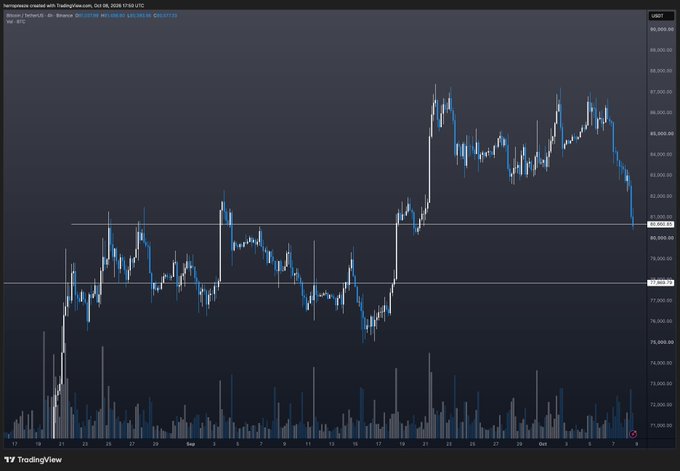Click the Oct label on time axis

coord(542,444)
